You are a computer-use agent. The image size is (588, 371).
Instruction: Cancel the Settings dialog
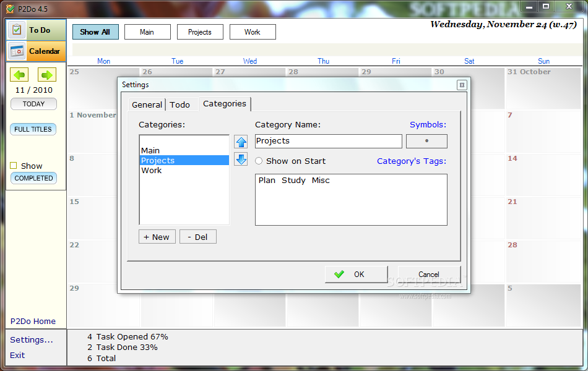[x=429, y=275]
